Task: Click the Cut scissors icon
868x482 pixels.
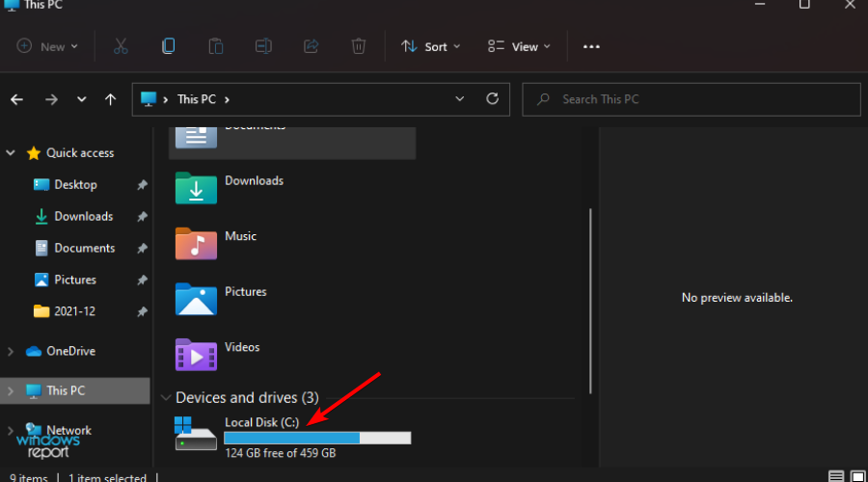Action: [121, 46]
